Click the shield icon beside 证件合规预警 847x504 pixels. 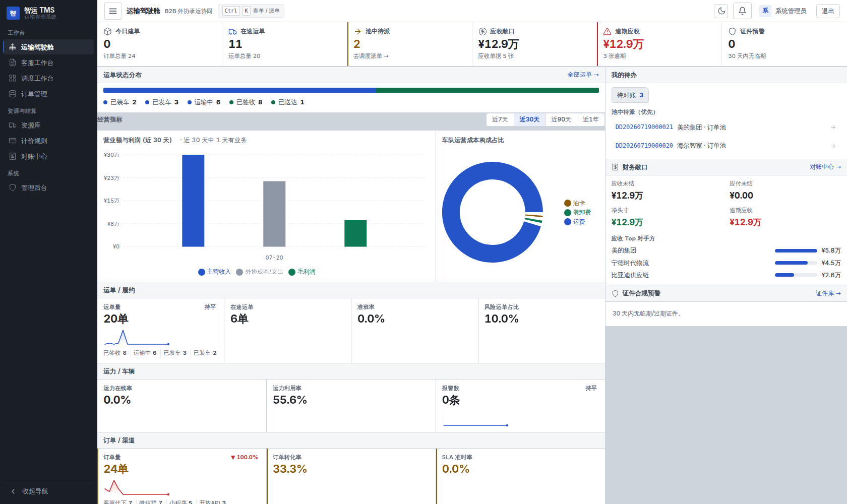[x=615, y=293]
